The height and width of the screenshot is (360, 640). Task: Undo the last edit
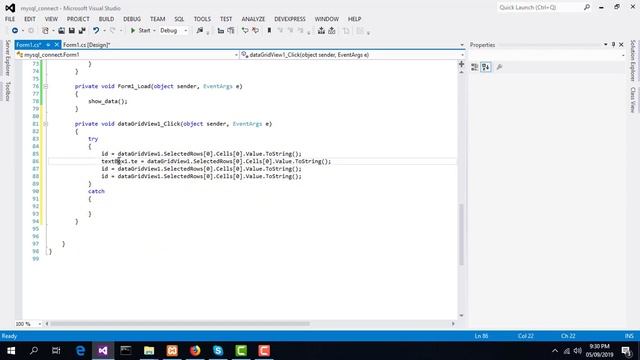point(96,31)
